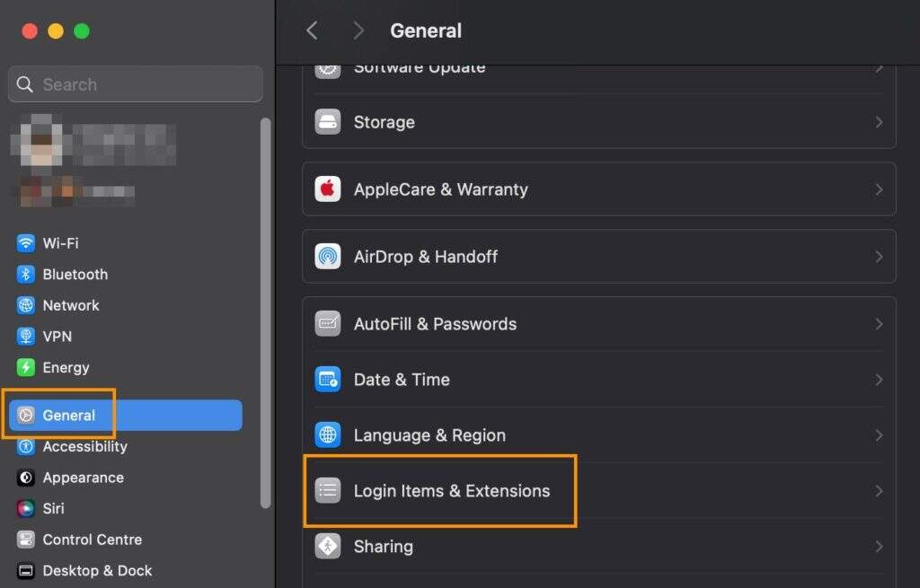The image size is (920, 588).
Task: Select Appearance in sidebar list
Action: pyautogui.click(x=83, y=478)
